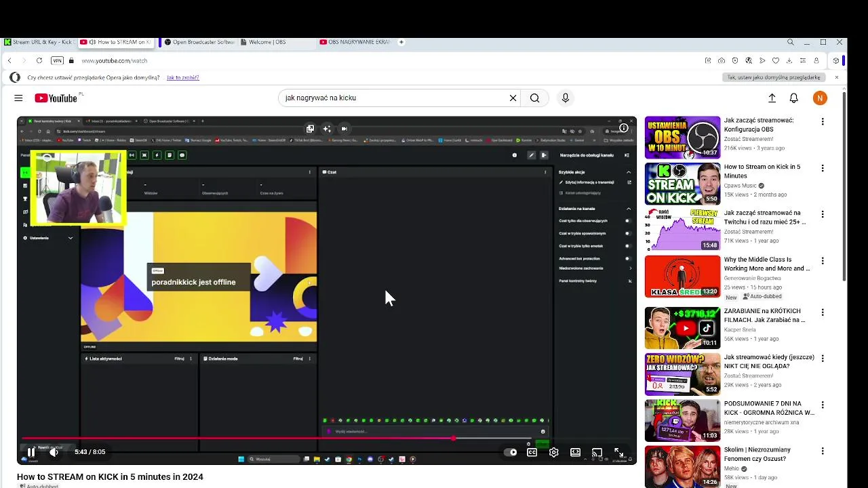Cast the video with the cast icon

(597, 452)
